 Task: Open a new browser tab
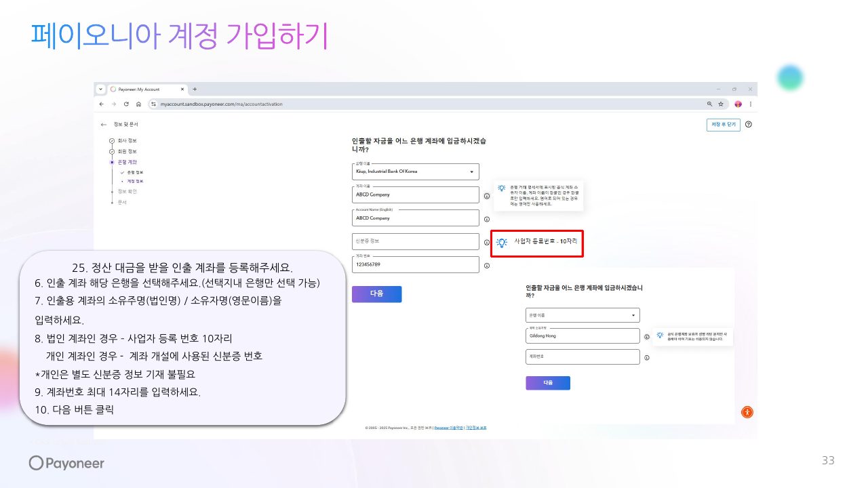click(x=195, y=89)
